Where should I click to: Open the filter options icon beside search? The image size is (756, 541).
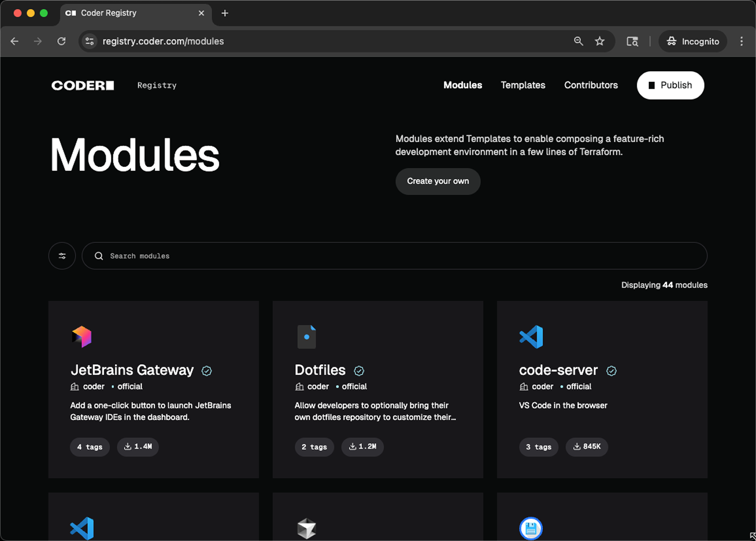coord(62,256)
